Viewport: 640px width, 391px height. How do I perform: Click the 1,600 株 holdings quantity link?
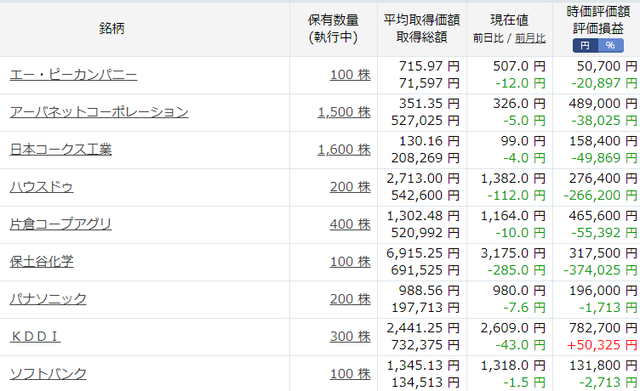point(344,149)
